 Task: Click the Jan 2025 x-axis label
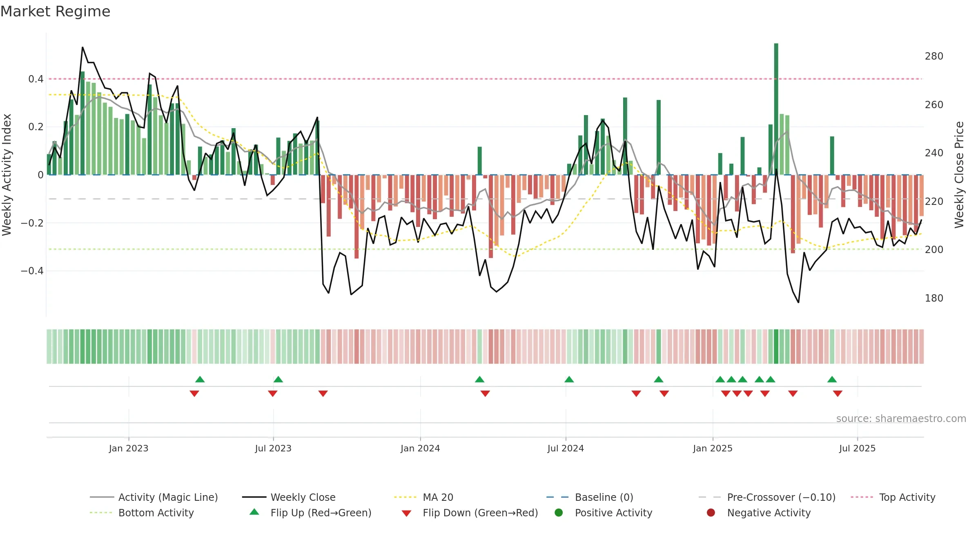click(x=713, y=448)
